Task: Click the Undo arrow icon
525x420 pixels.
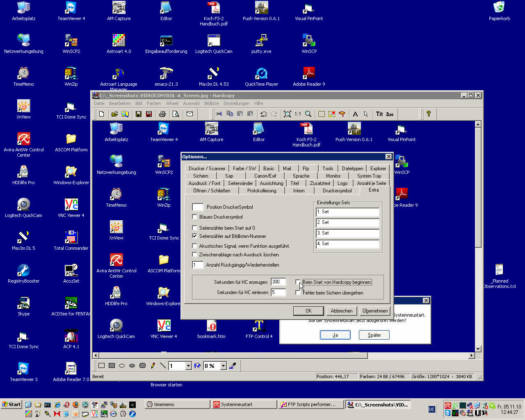Action: tap(264, 114)
